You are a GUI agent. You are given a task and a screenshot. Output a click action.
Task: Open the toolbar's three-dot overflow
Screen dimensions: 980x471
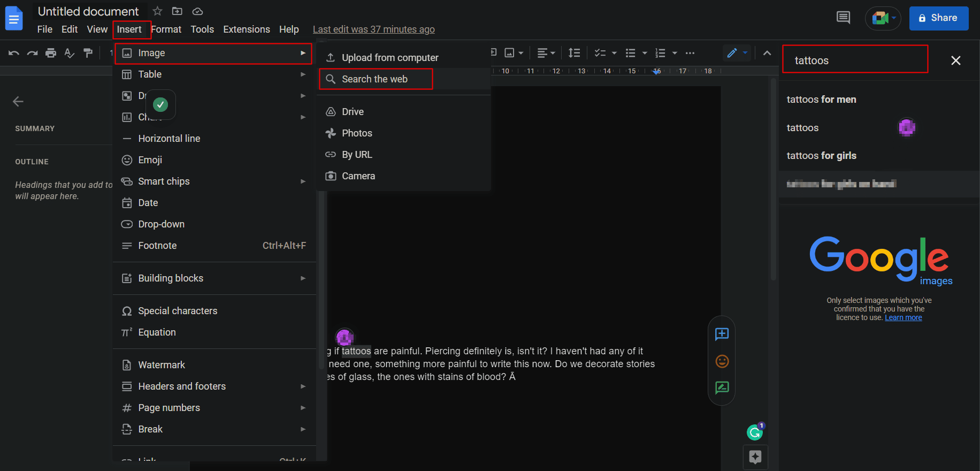click(x=690, y=53)
